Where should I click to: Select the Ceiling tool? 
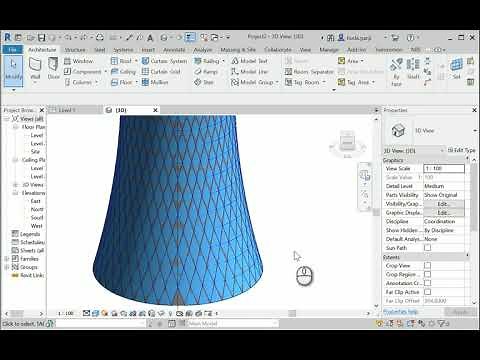pyautogui.click(x=123, y=71)
